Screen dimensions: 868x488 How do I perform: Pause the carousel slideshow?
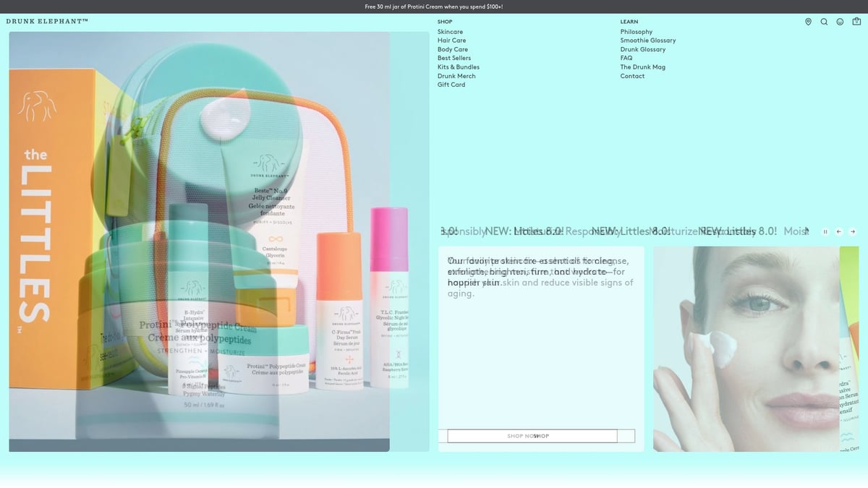(825, 231)
